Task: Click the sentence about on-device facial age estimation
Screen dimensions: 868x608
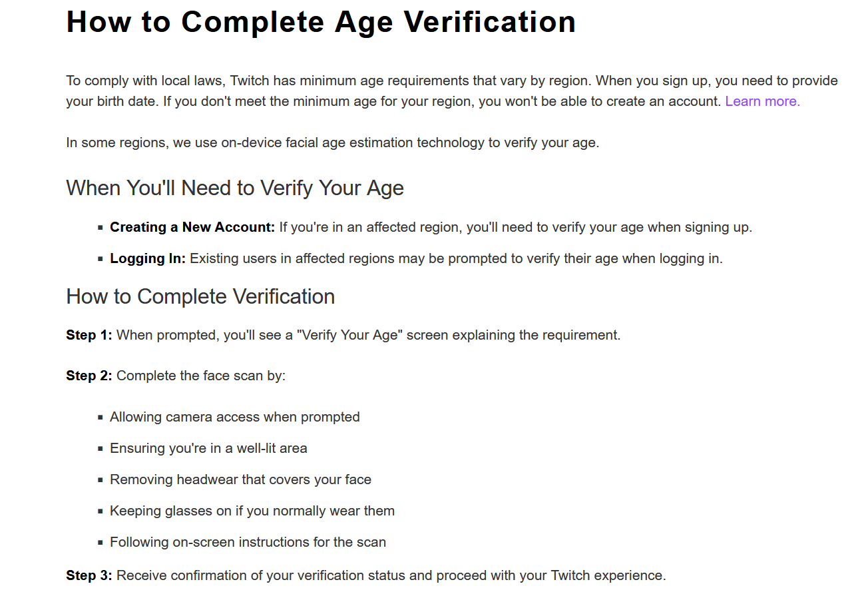Action: click(332, 143)
